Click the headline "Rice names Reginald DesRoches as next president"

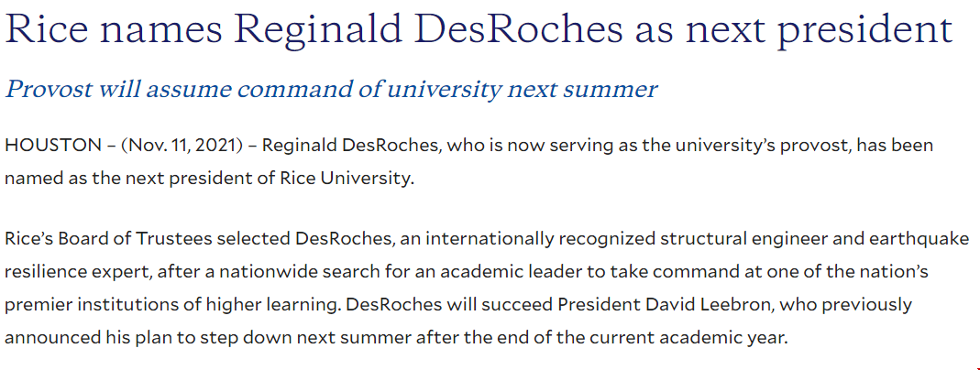479,29
